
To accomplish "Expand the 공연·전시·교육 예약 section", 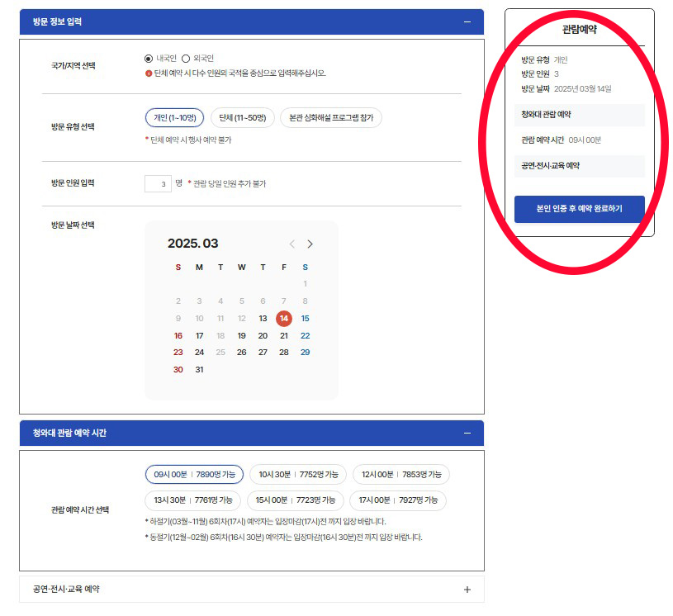I will pos(467,590).
